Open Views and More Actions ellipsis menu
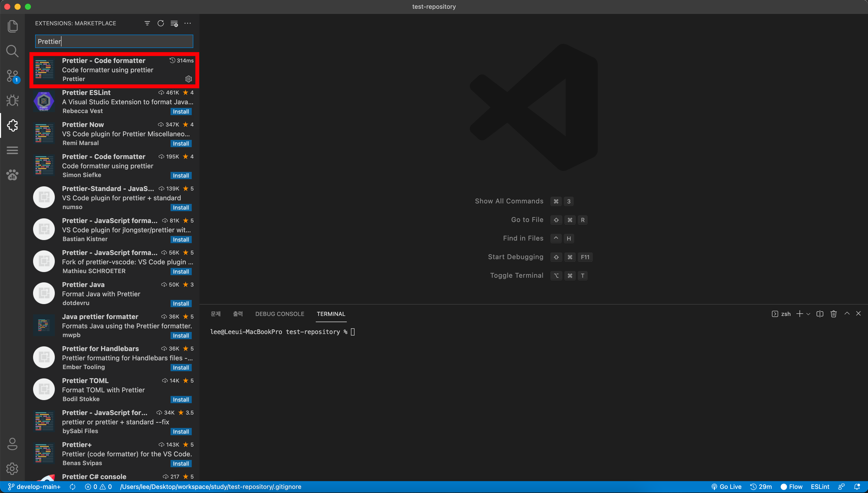The height and width of the screenshot is (493, 868). click(187, 23)
